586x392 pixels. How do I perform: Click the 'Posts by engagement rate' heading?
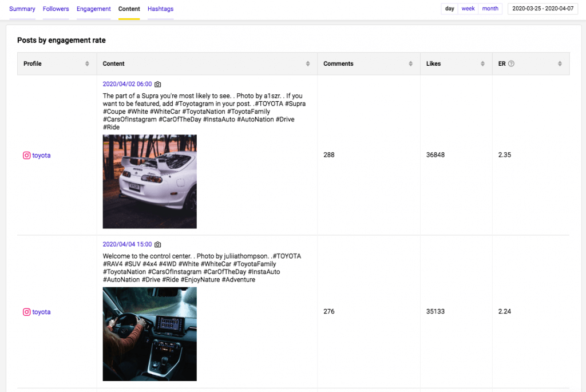[x=61, y=41]
